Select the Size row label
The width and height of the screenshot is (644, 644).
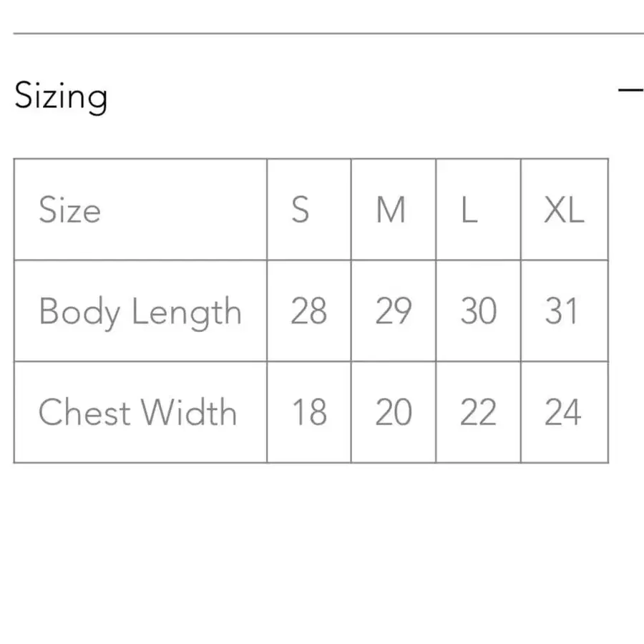69,210
